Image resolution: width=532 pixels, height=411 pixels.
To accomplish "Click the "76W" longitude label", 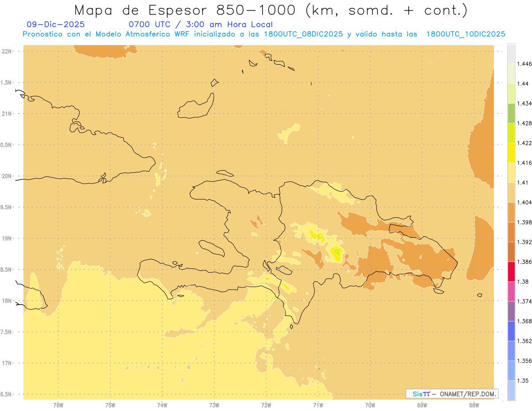I will pos(58,405).
